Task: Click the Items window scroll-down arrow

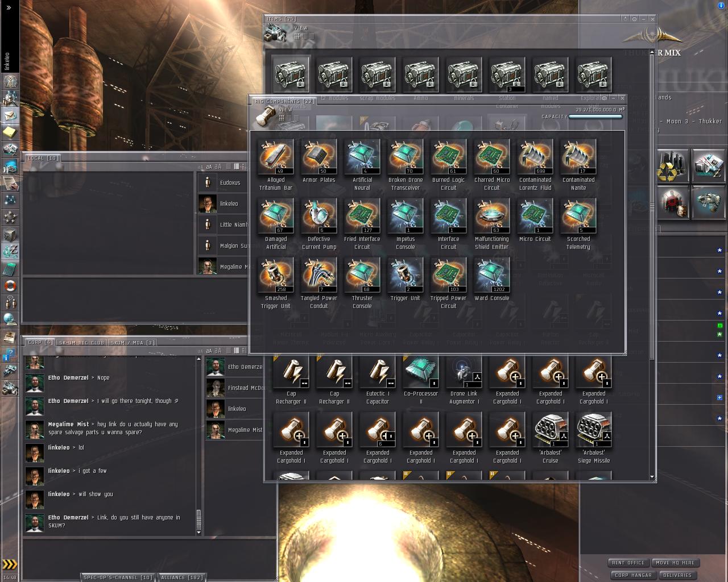Action: [x=652, y=477]
